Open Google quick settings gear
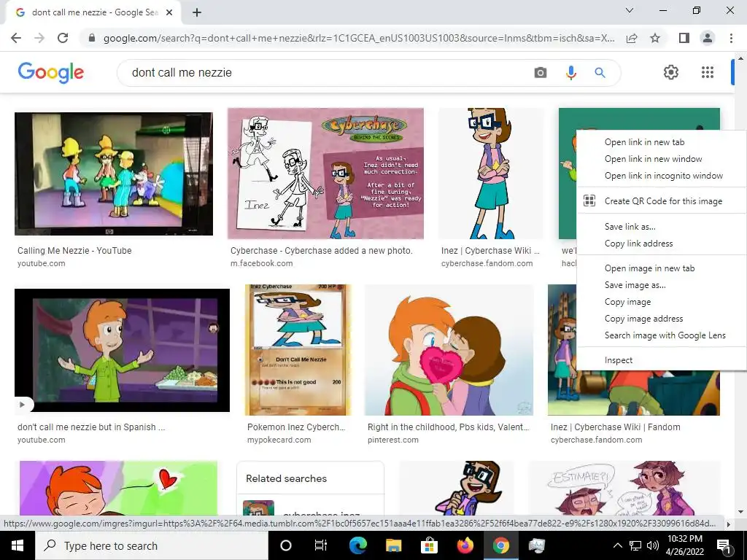 coord(671,72)
